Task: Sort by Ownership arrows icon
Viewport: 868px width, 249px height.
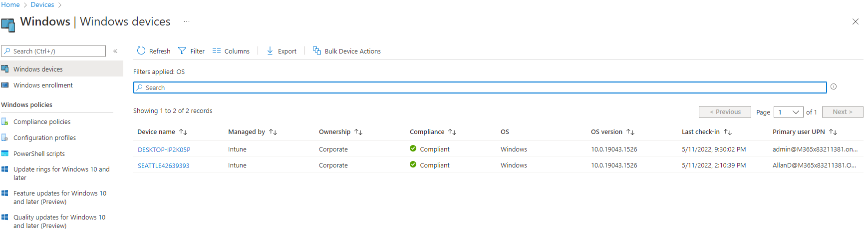Action: [358, 132]
